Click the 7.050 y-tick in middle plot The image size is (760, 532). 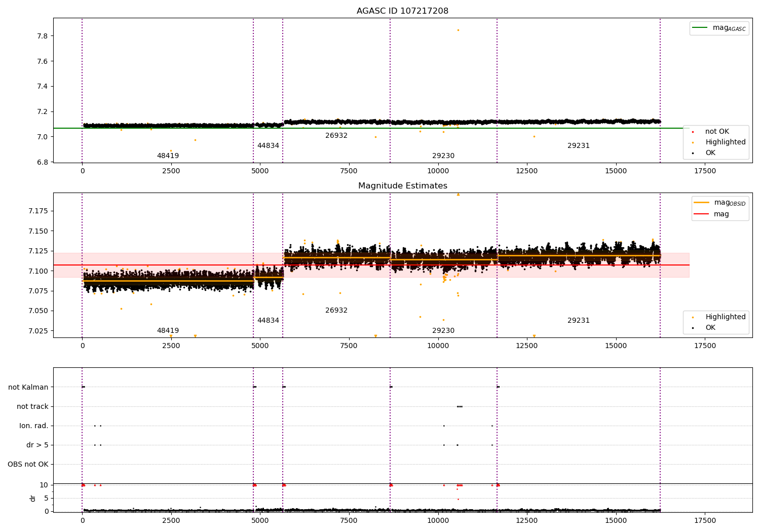pyautogui.click(x=39, y=311)
